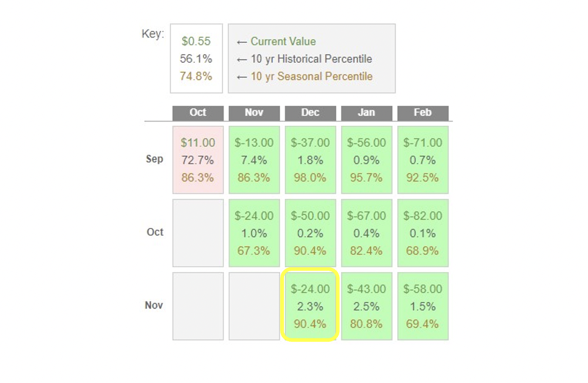Select the Sep/Nov cell with $-13.00

click(254, 160)
